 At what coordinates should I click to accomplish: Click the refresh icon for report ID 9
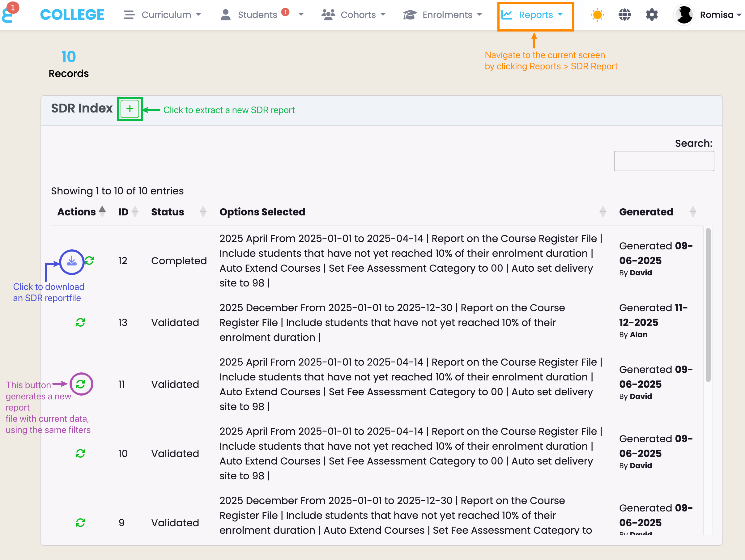tap(80, 522)
